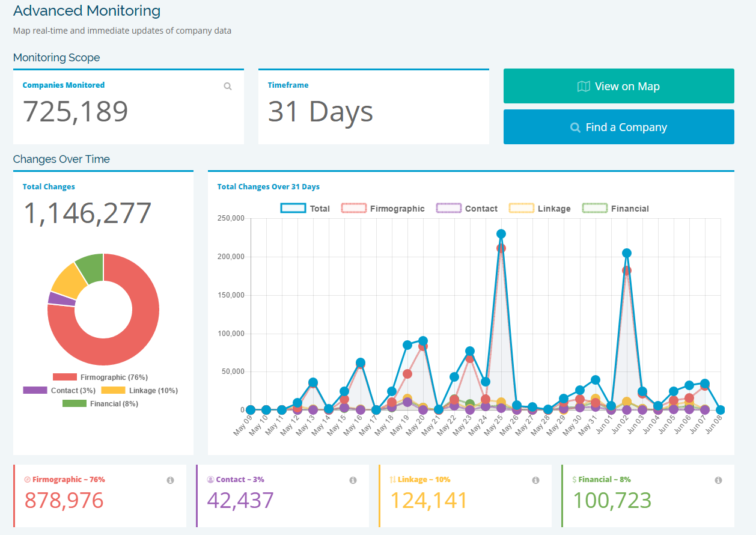
Task: Click the Linkage – 10% card heading
Action: tap(424, 480)
